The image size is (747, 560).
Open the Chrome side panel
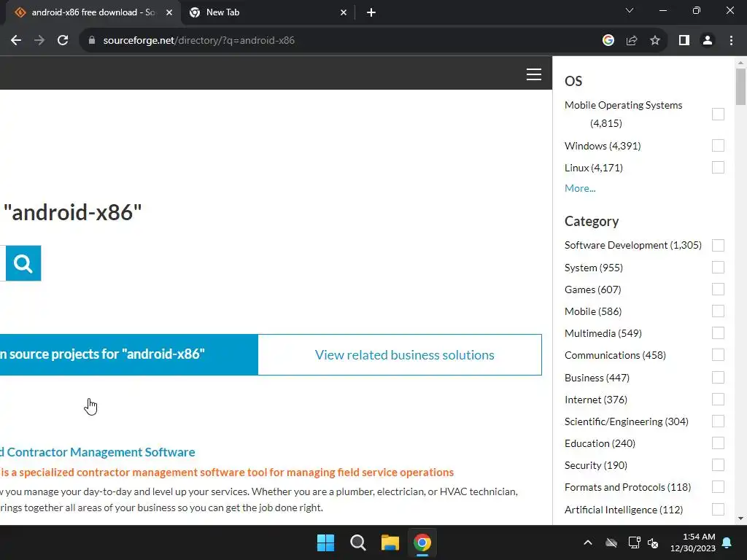click(x=684, y=41)
